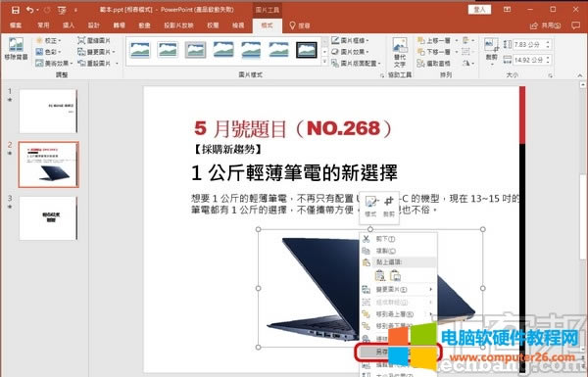This screenshot has width=588, height=377.
Task: Click the Save icon in quick access toolbar
Action: point(15,10)
